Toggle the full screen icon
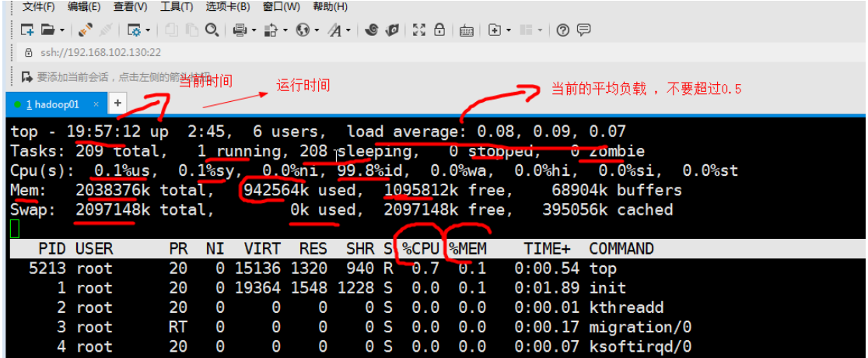 (x=419, y=30)
